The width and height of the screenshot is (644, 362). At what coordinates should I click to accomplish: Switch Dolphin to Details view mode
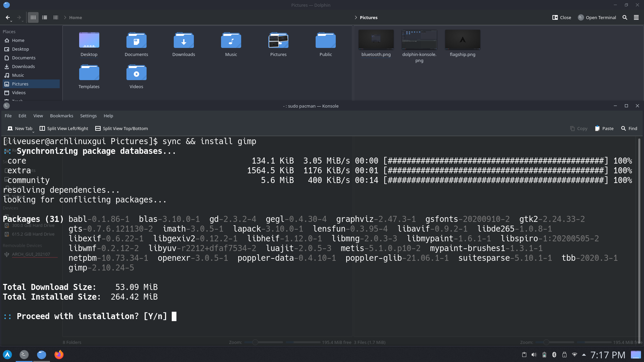tap(56, 17)
